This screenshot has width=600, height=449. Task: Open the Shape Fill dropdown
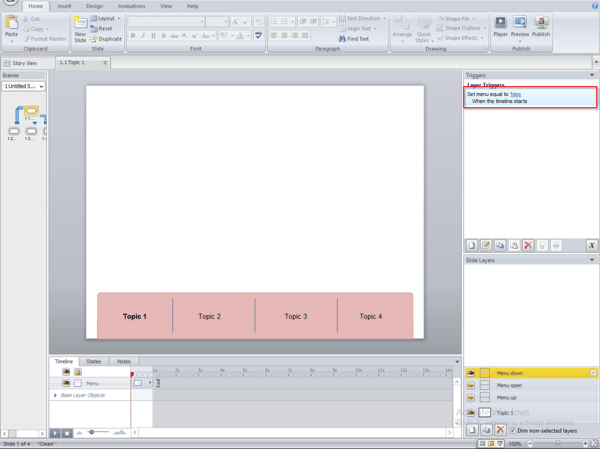tap(456, 18)
